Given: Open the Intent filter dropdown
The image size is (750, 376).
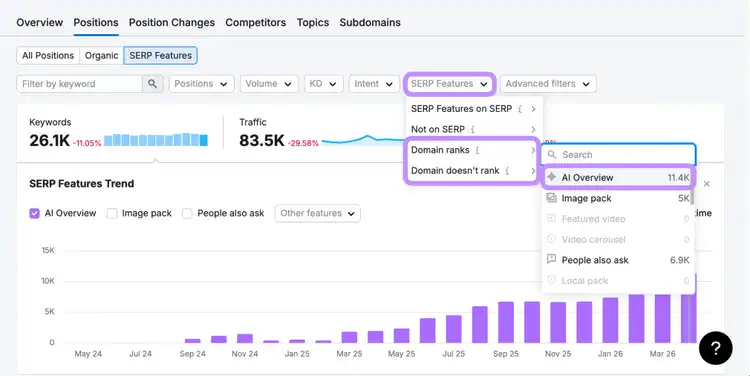Looking at the screenshot, I should [x=374, y=84].
